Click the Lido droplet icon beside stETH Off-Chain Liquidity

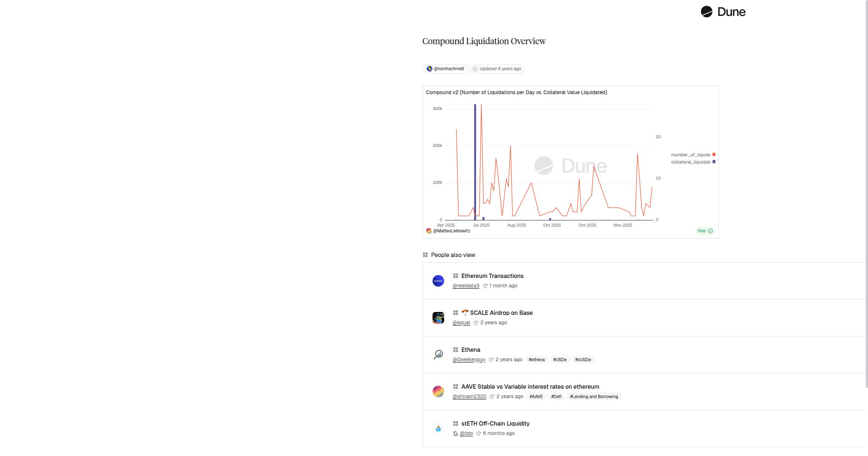pyautogui.click(x=438, y=428)
